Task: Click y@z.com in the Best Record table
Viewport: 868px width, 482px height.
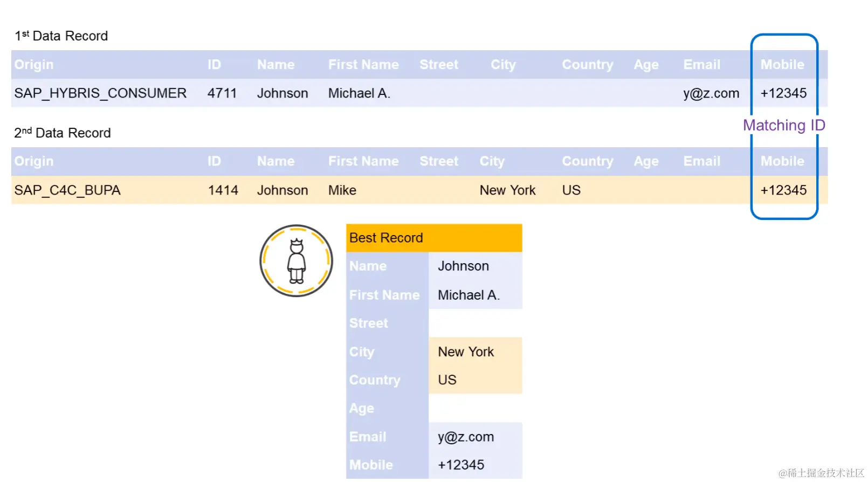Action: point(466,437)
